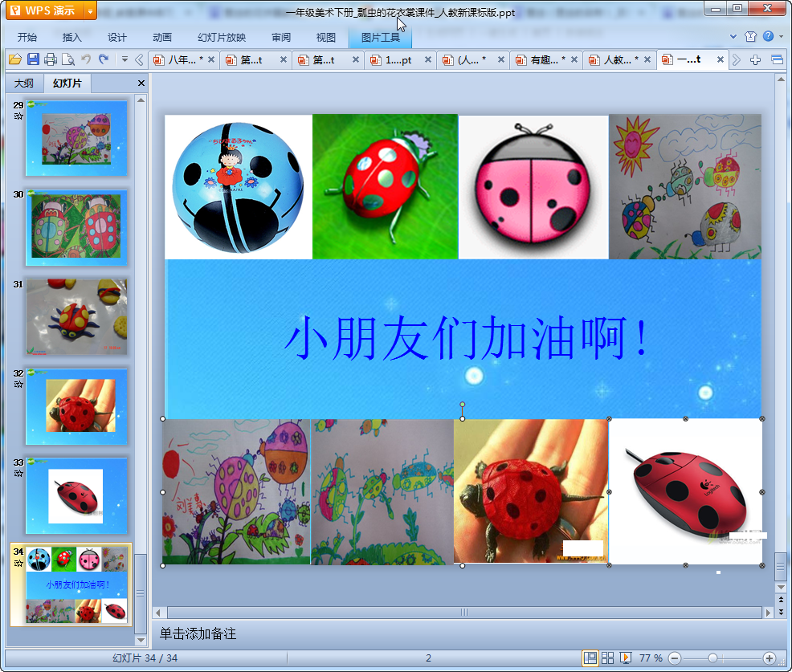Click the Print icon
Screen dimensions: 792x672
pos(51,59)
